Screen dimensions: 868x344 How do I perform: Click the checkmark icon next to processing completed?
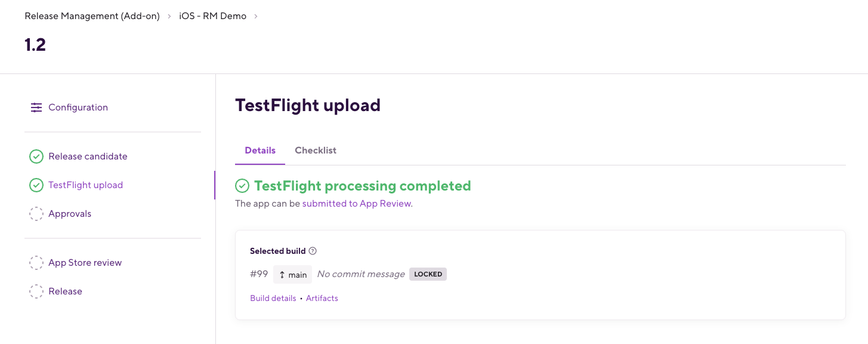point(243,186)
